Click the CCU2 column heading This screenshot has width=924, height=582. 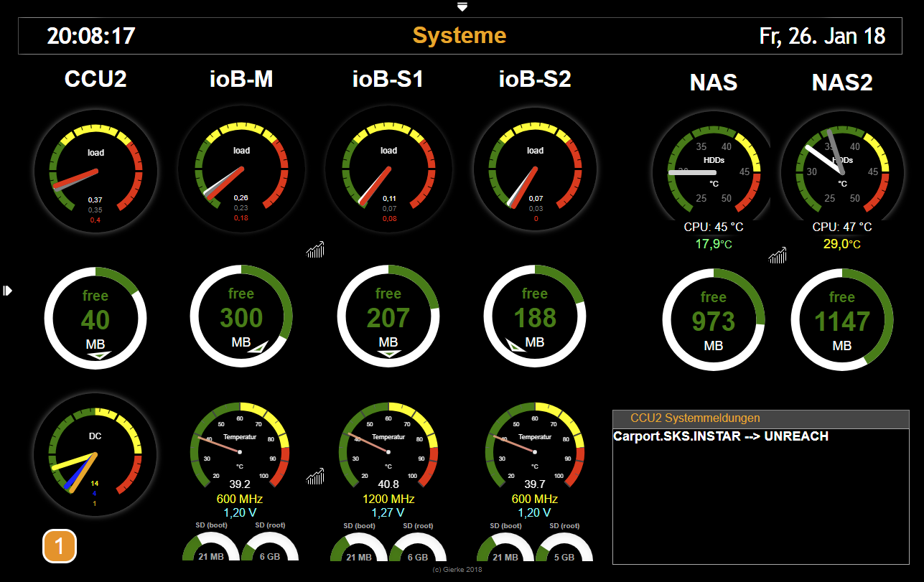[95, 79]
